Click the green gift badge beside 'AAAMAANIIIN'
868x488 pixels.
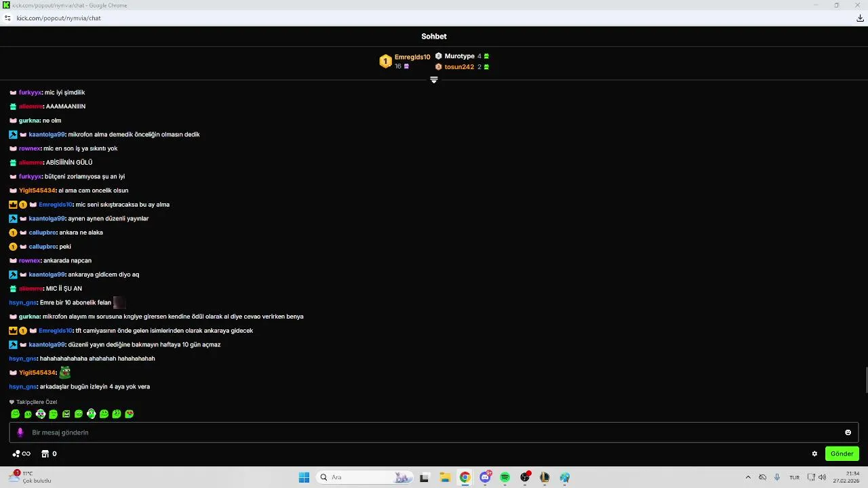coord(13,106)
